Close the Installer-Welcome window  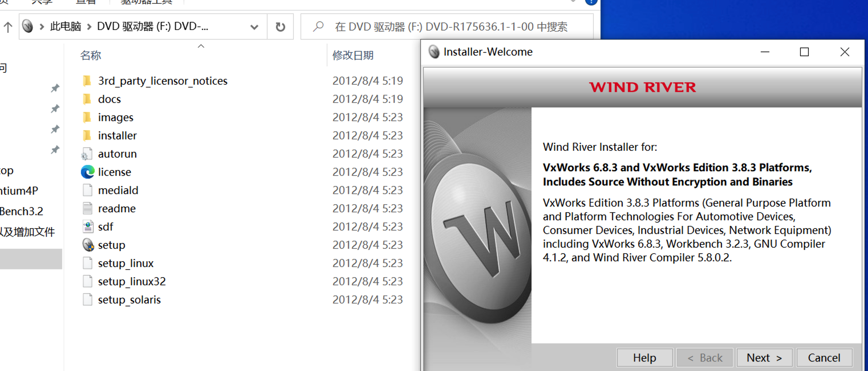(x=844, y=52)
